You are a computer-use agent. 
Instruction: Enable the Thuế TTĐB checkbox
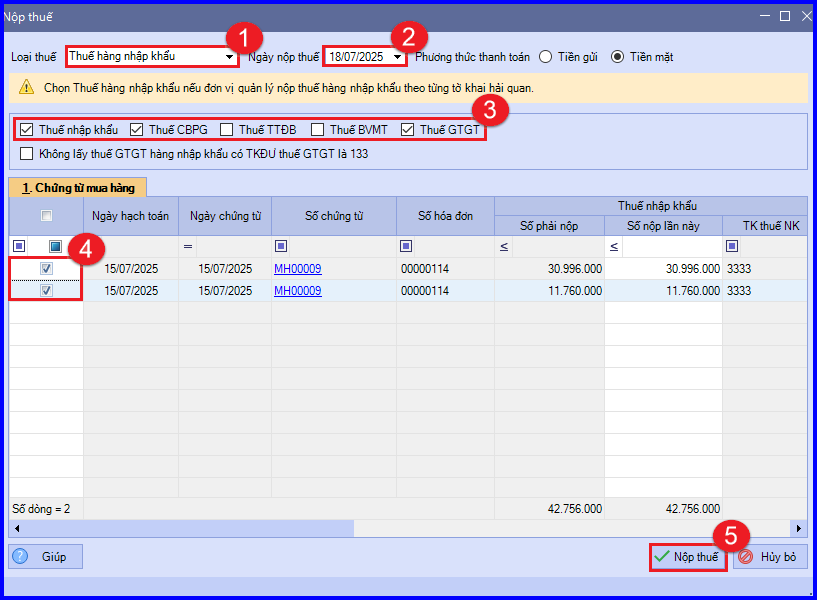pos(226,129)
